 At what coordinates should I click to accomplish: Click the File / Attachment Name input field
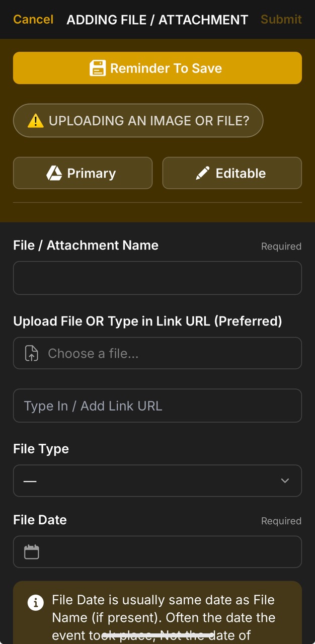point(157,278)
